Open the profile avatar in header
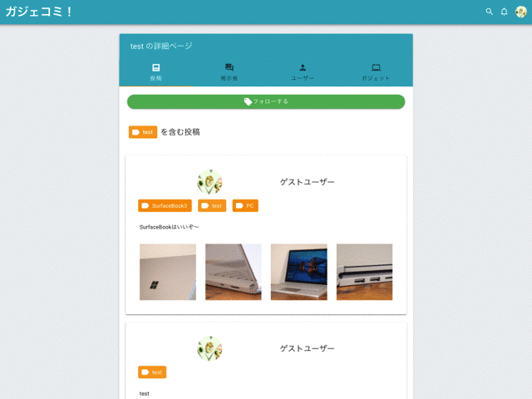The width and height of the screenshot is (532, 399). [x=521, y=12]
